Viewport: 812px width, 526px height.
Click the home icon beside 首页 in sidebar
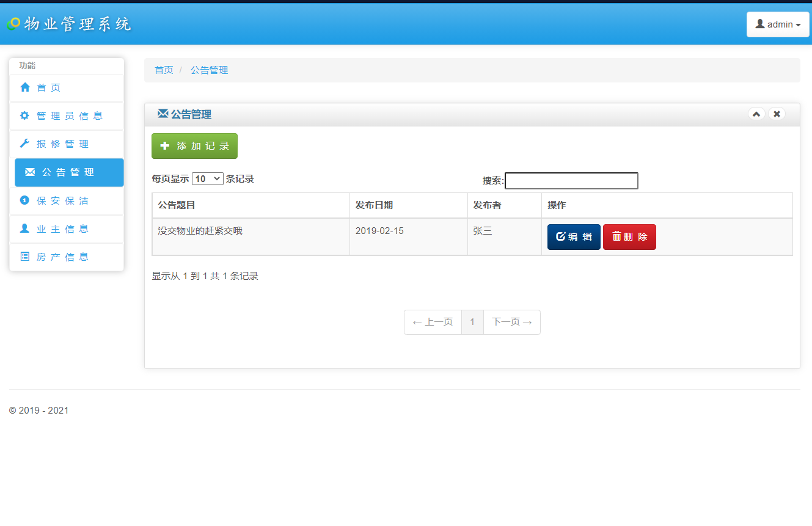click(24, 87)
